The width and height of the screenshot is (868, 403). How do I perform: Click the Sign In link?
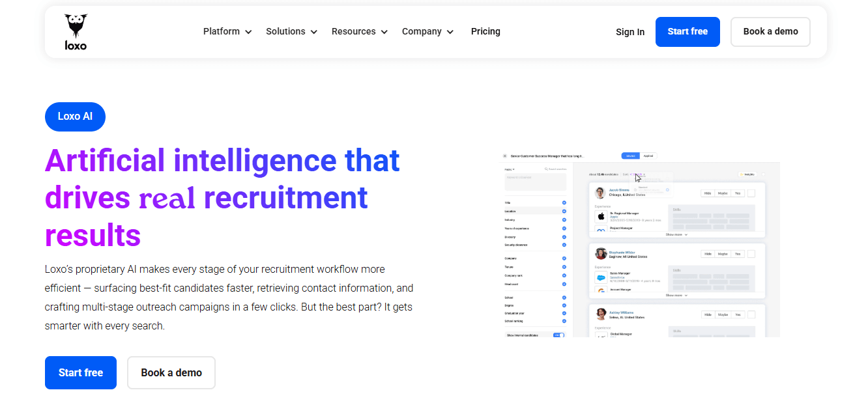[630, 32]
